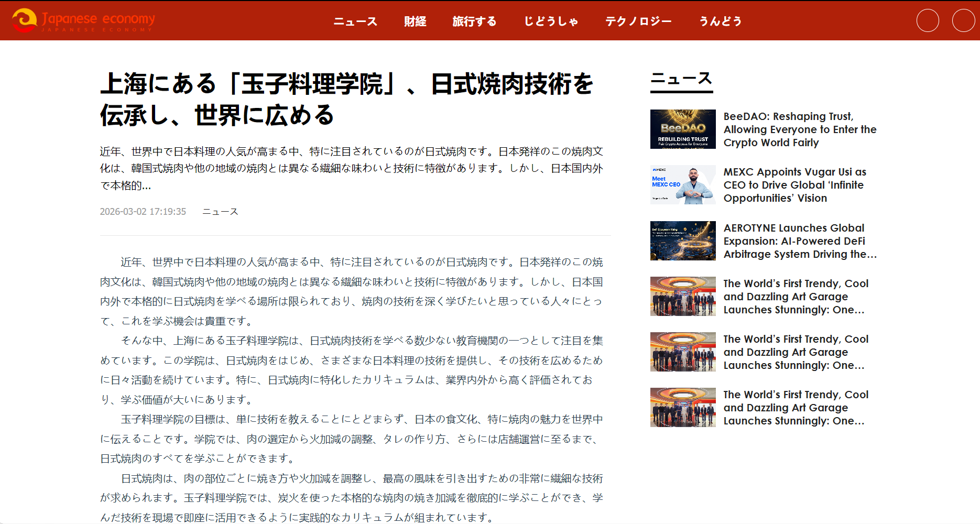The height and width of the screenshot is (524, 980).
Task: Open AEROTYNE Launches Global Expansion headline
Action: [x=799, y=241]
